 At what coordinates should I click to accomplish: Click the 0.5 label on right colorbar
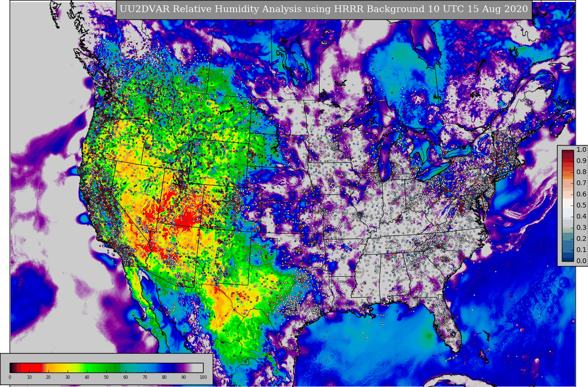point(581,206)
